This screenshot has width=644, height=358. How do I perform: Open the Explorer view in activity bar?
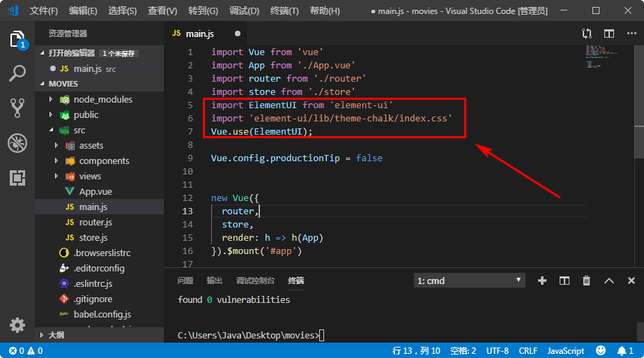point(17,40)
